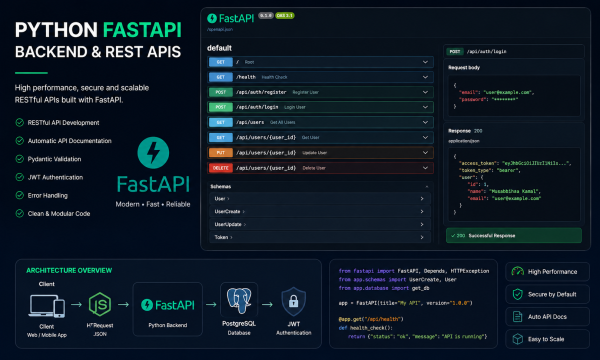This screenshot has height=360, width=600.
Task: Click the 'Modern • Fast • Reliable' tagline
Action: point(153,204)
